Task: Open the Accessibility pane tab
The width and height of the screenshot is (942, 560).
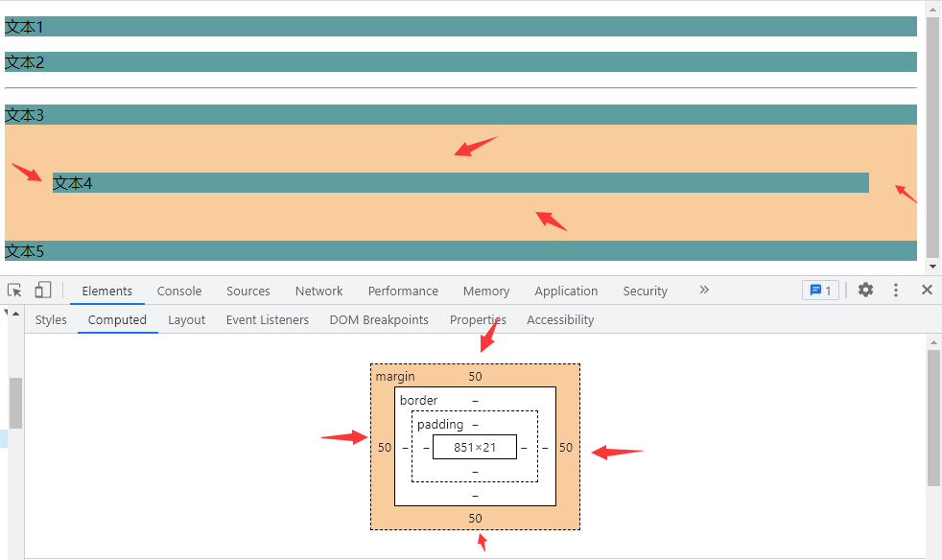Action: [x=560, y=320]
